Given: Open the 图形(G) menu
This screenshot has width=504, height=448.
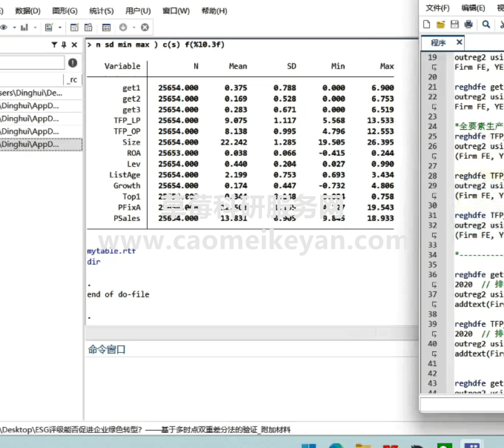Looking at the screenshot, I should 65,11.
